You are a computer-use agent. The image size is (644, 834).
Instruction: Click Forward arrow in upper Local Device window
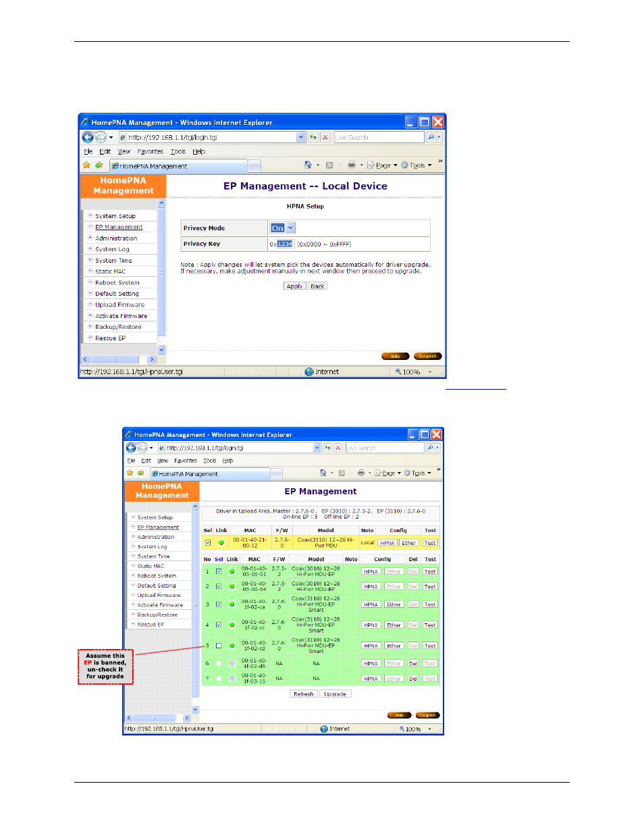pyautogui.click(x=101, y=137)
